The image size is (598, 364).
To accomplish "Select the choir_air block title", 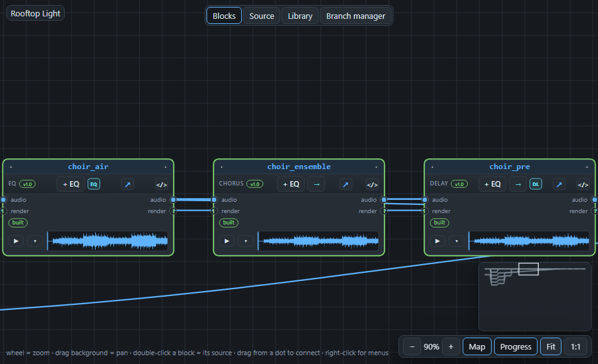I will click(88, 167).
